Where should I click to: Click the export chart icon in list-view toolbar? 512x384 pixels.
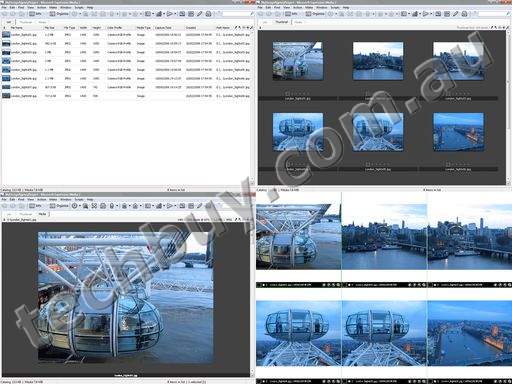click(159, 14)
